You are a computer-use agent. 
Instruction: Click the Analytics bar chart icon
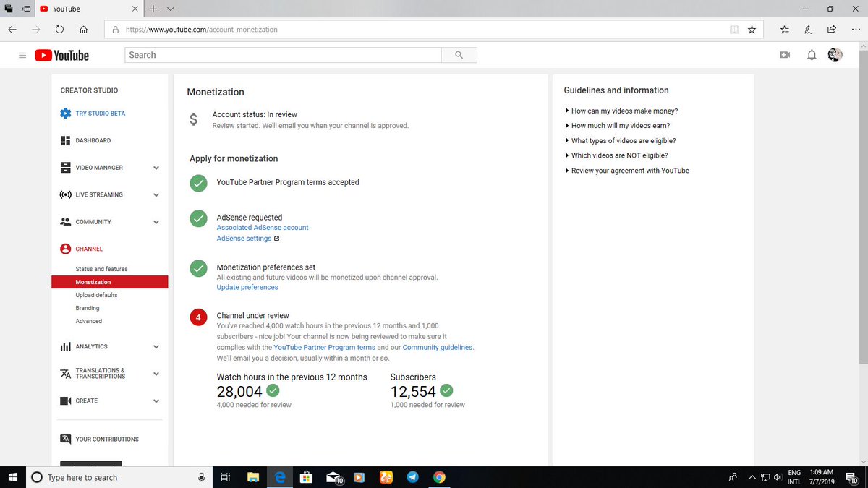[66, 347]
